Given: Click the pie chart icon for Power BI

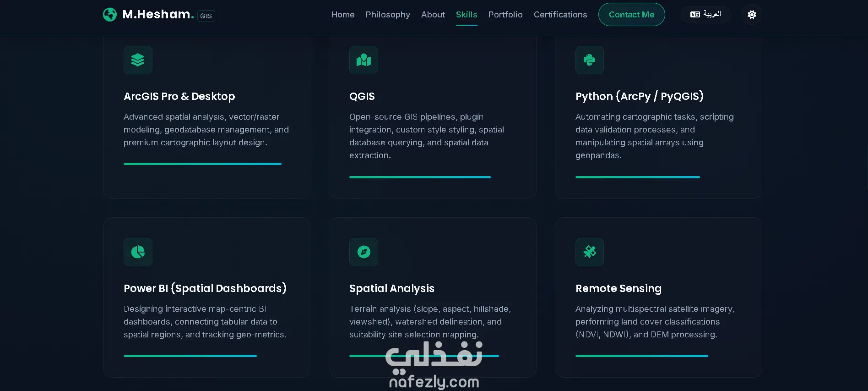Looking at the screenshot, I should coord(138,252).
